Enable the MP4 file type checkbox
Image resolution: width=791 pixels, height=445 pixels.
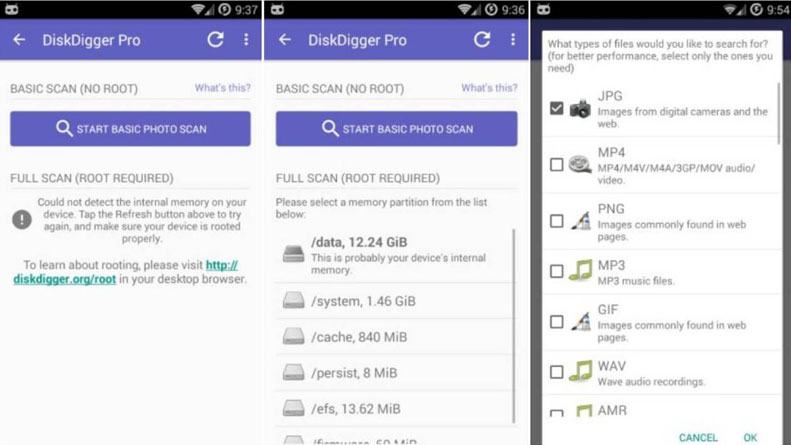pos(557,165)
